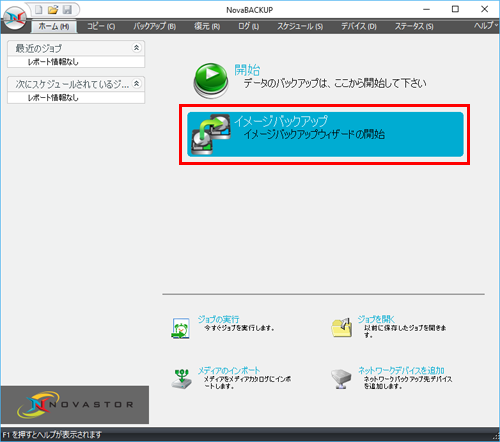Screen dimensions: 500x442
Task: Click the image backup hard-disk icon
Action: [x=211, y=134]
